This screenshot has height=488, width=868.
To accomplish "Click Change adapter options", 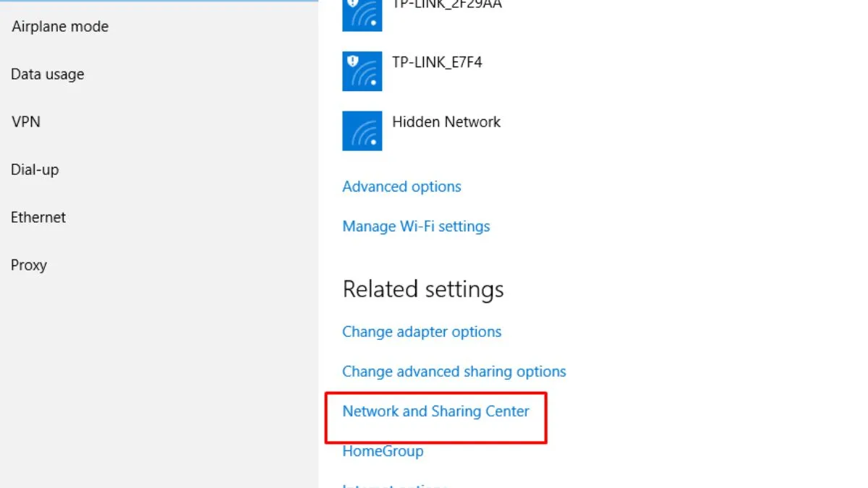I will [x=422, y=332].
